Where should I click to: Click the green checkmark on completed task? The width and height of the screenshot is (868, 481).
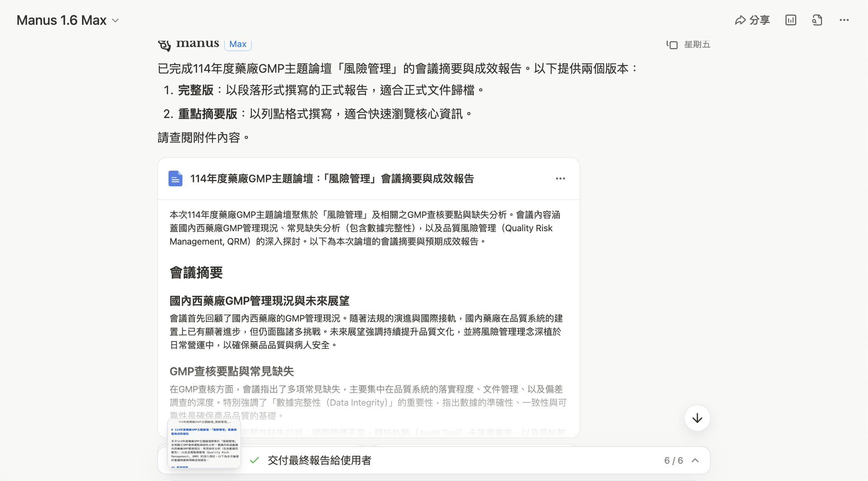[x=255, y=460]
